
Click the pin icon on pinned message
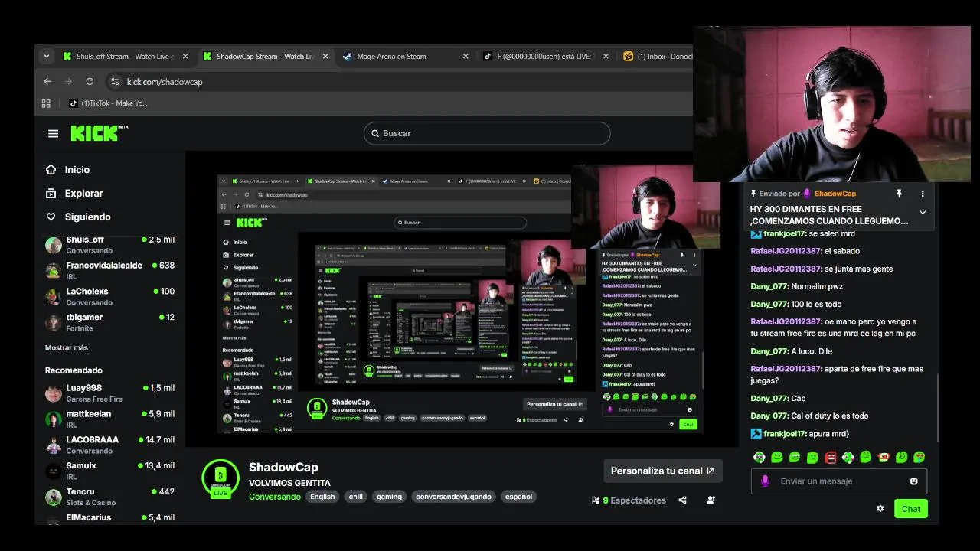[899, 194]
